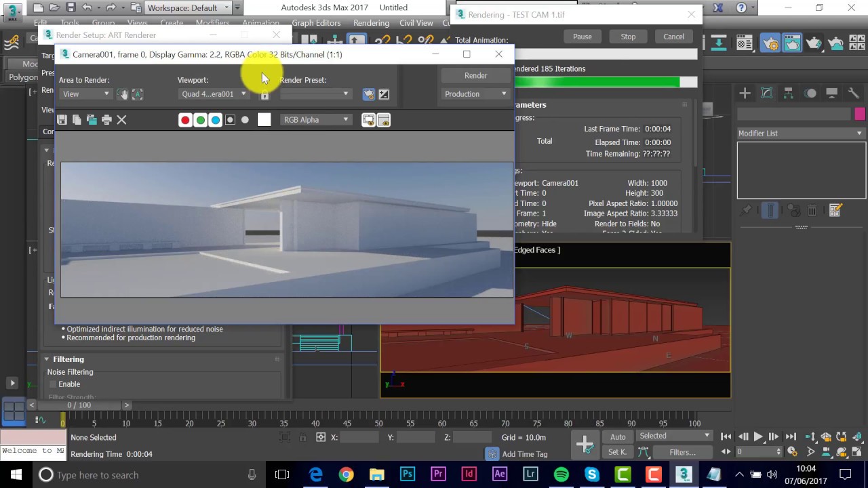
Task: Click the Edit Region hand icon
Action: [122, 94]
